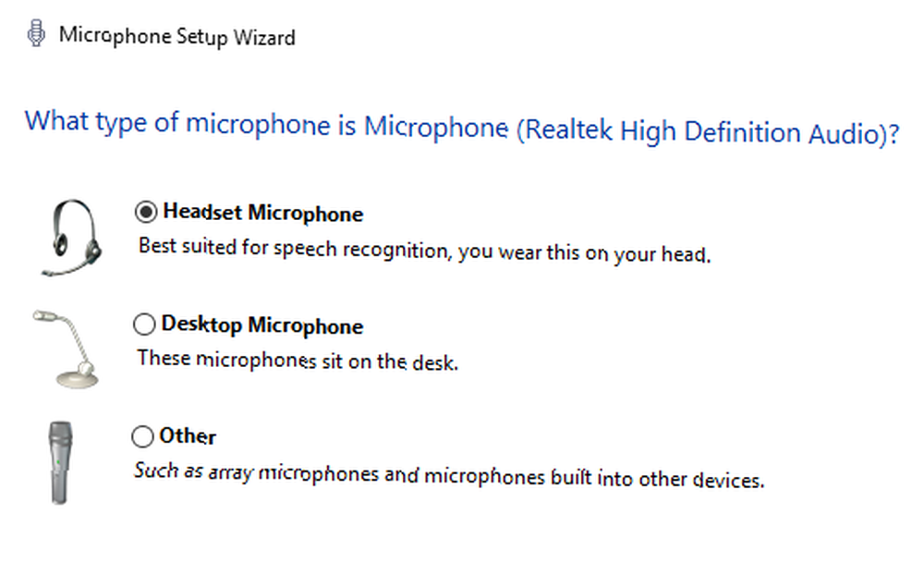Viewport: 924px width, 588px height.
Task: Click the 'Such as array microphones' description
Action: [x=449, y=475]
